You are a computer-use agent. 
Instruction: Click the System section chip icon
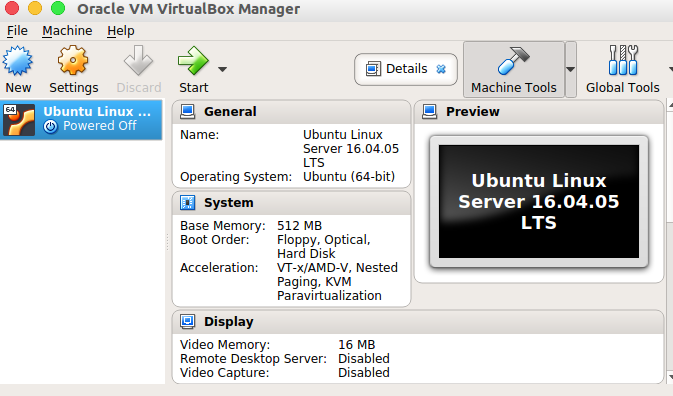pos(188,203)
